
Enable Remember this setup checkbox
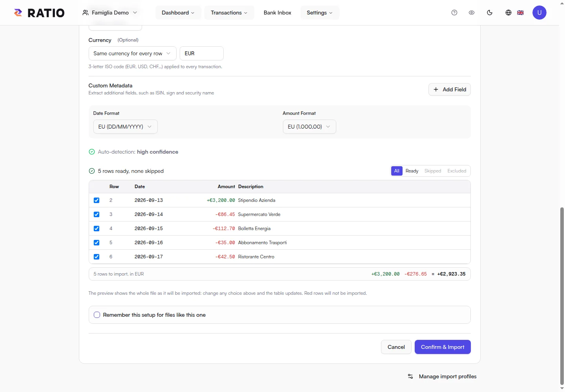tap(97, 315)
